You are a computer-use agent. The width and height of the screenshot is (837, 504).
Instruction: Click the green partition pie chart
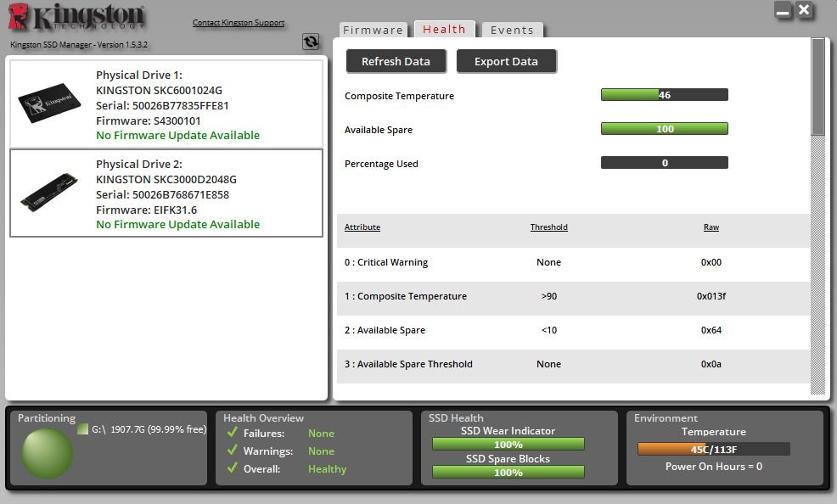click(47, 453)
